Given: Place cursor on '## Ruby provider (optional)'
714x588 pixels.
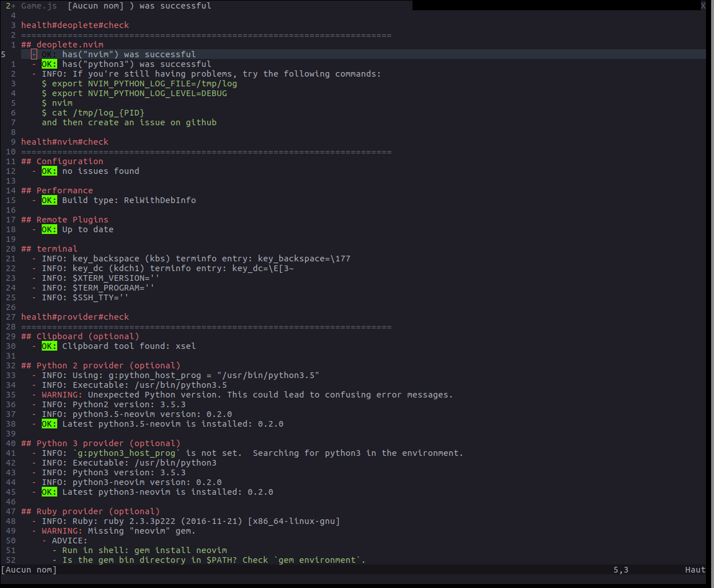Looking at the screenshot, I should pyautogui.click(x=90, y=511).
